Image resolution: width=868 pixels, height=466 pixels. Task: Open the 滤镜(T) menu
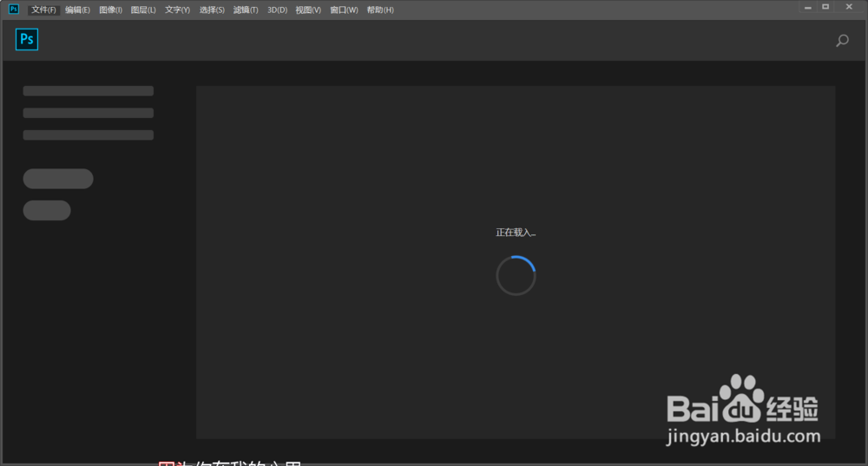point(246,10)
